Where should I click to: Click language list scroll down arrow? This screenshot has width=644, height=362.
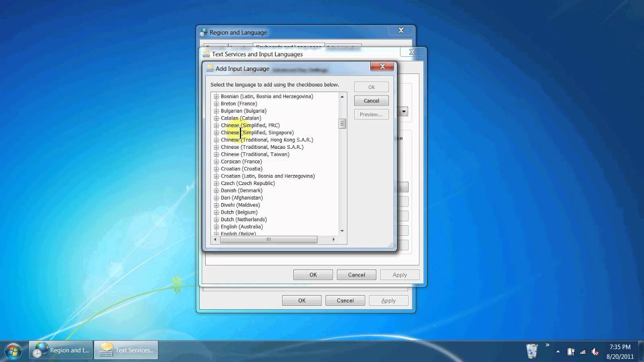342,231
